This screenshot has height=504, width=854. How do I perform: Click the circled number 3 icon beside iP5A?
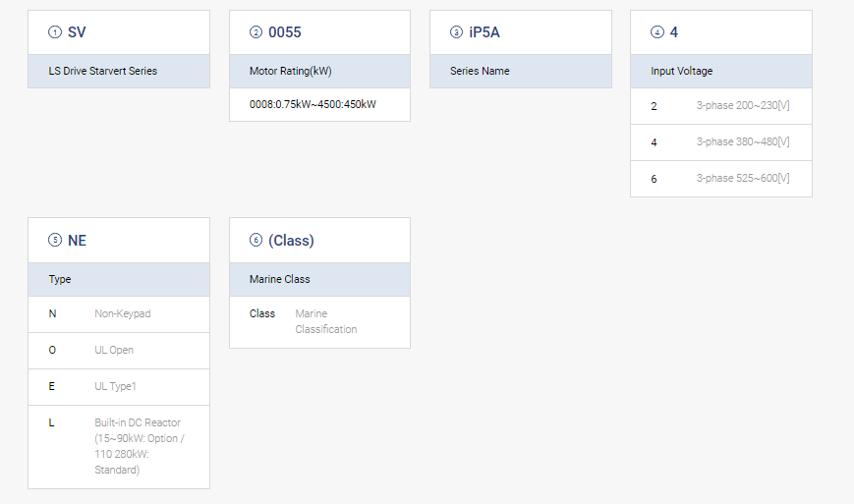pyautogui.click(x=456, y=32)
